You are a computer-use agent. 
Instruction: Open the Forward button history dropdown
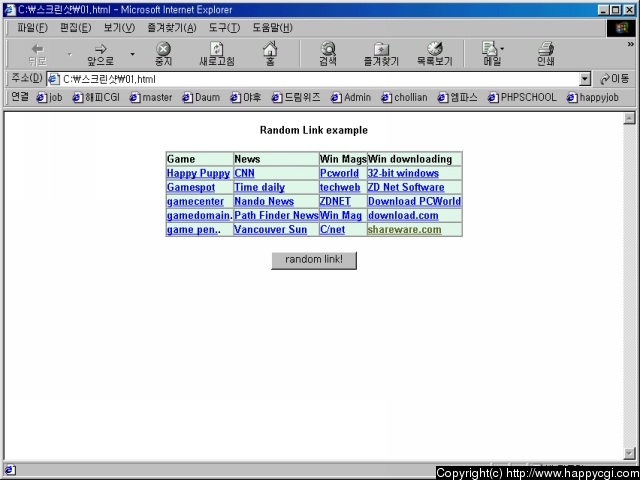(132, 54)
